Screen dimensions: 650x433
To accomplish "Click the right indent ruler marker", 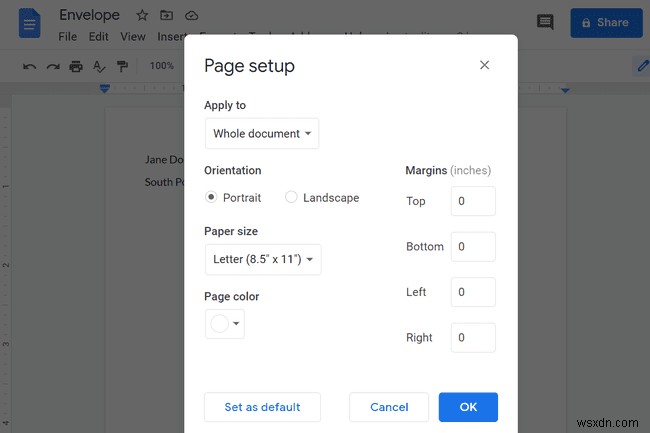I will [565, 90].
